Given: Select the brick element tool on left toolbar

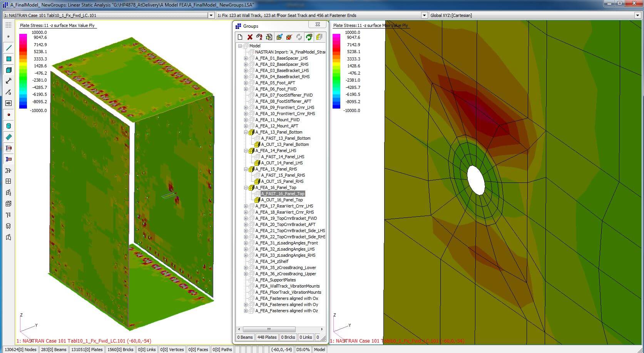Looking at the screenshot, I should [x=8, y=70].
